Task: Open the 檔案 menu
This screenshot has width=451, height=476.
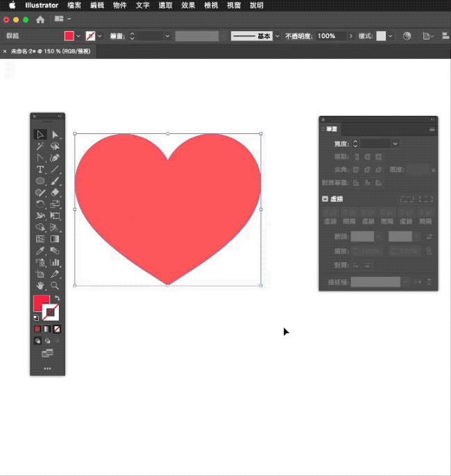Action: [x=74, y=5]
